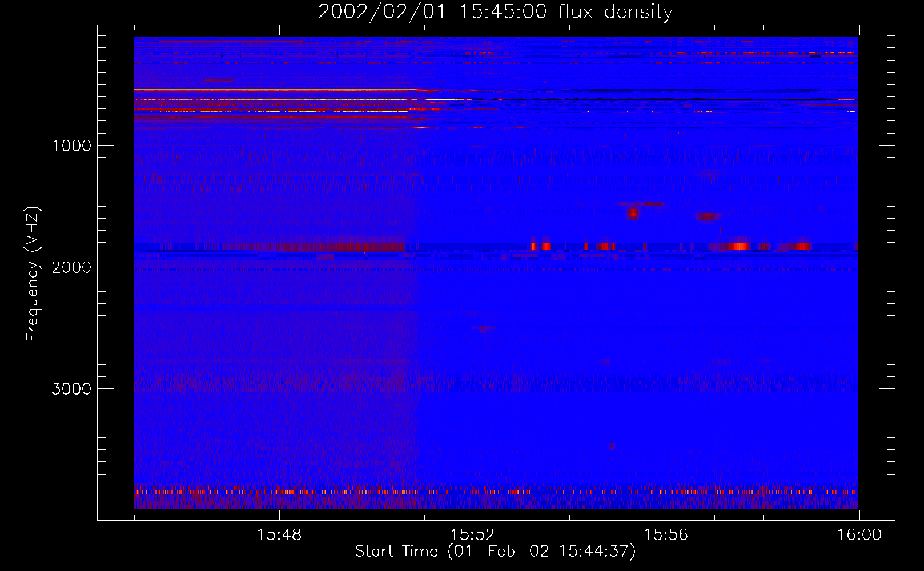Click the plot title '2002/02/01 15:45:00 flux density'
Image resolution: width=924 pixels, height=571 pixels.
[x=495, y=12]
